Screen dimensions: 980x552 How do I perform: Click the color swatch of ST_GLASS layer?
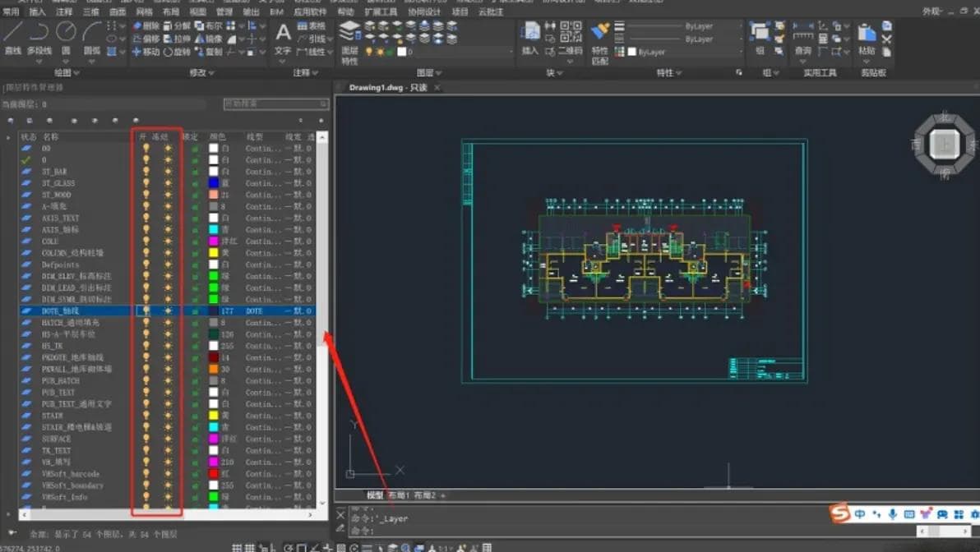pyautogui.click(x=213, y=183)
